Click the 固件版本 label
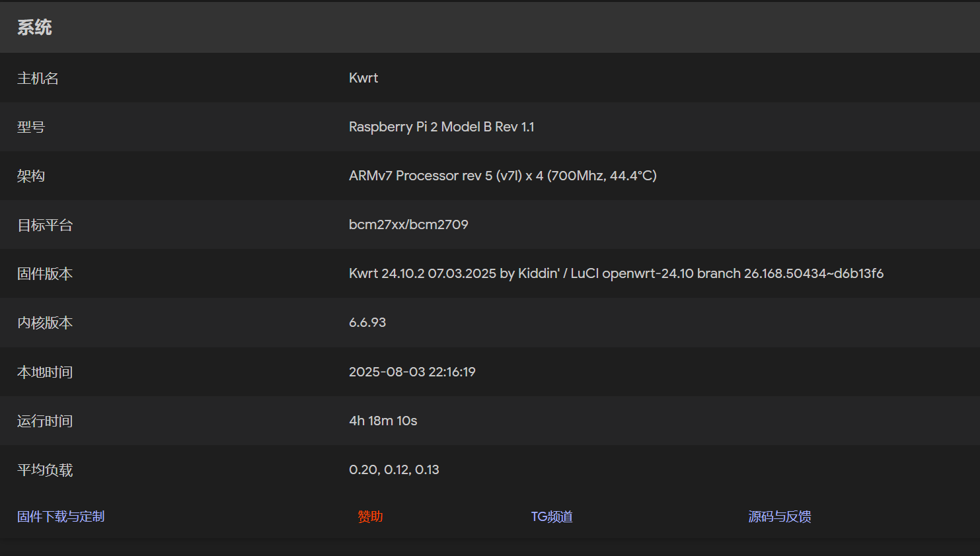Viewport: 980px width, 556px height. [45, 274]
